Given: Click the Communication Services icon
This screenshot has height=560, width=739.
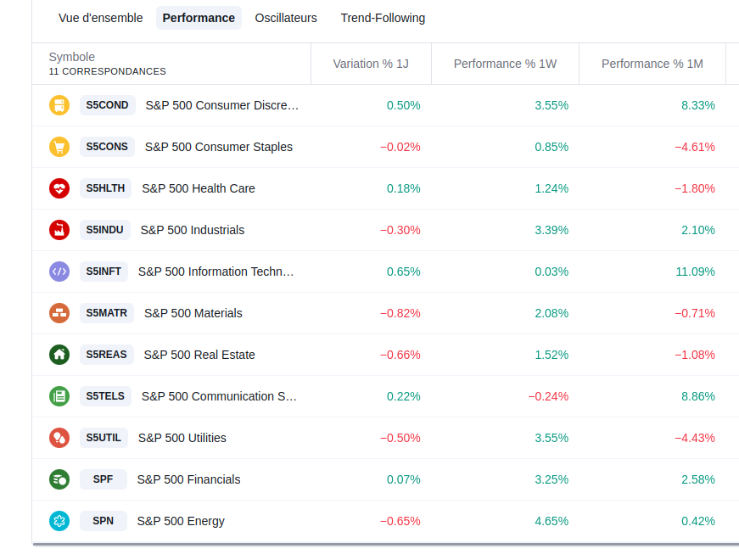Looking at the screenshot, I should pos(59,396).
